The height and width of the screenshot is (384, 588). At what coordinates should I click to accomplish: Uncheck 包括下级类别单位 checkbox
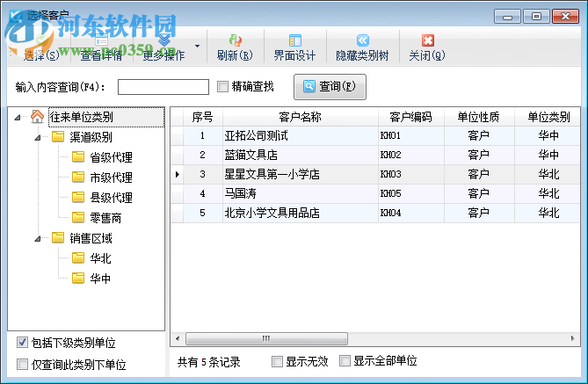point(22,342)
